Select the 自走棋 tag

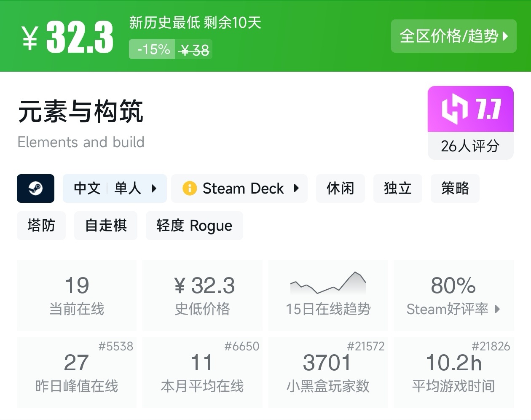point(106,225)
